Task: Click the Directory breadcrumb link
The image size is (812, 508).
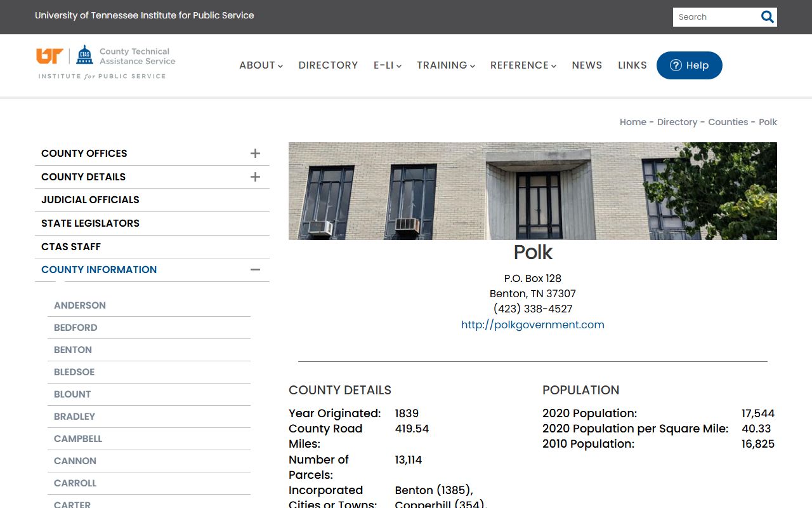Action: [x=677, y=122]
